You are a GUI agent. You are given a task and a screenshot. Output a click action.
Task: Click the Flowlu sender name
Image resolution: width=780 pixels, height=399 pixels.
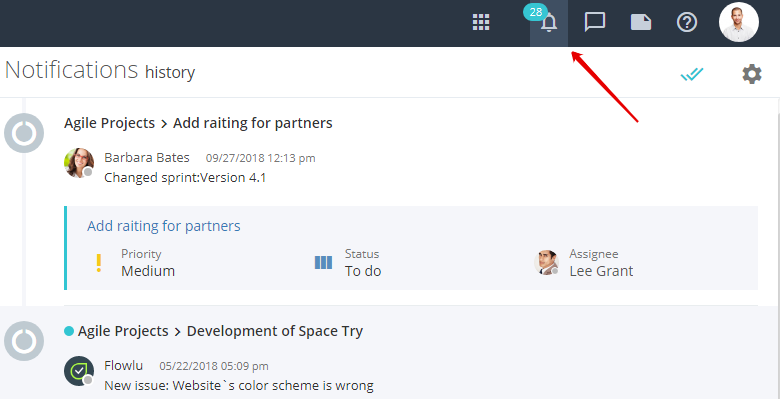[x=123, y=366]
